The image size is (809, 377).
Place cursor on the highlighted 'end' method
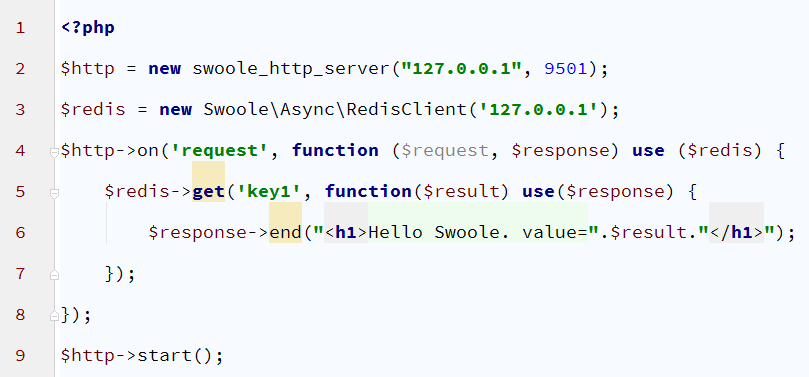tap(285, 233)
